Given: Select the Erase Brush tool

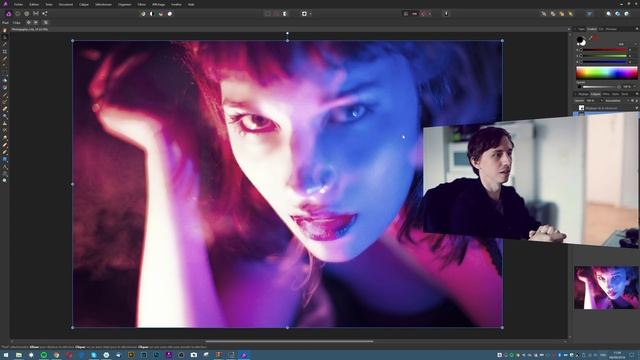Looking at the screenshot, I should [x=5, y=109].
